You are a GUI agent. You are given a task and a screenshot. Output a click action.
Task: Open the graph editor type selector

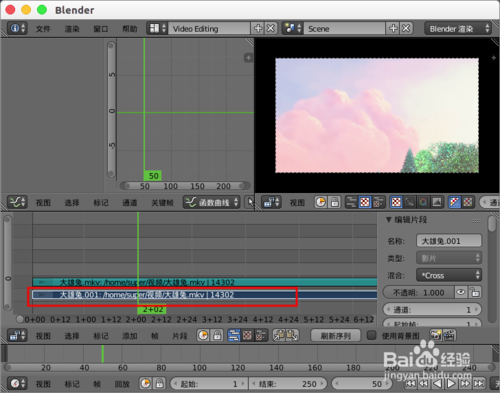point(17,202)
